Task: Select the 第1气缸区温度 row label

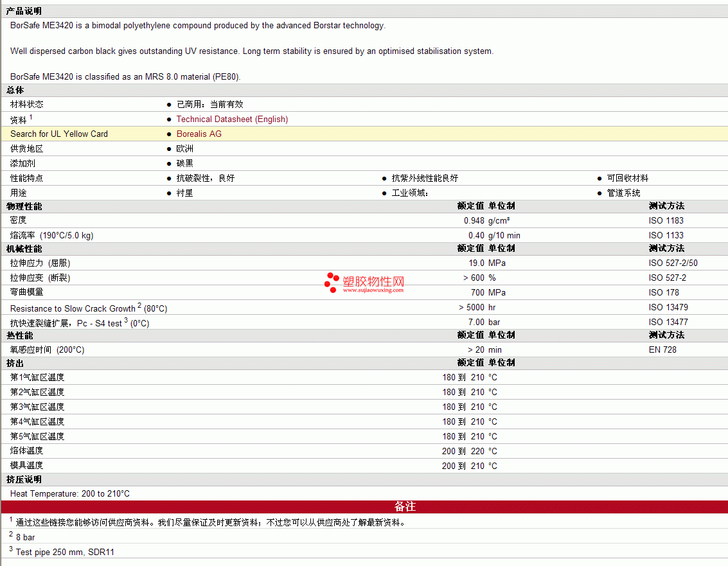Action: [x=37, y=378]
